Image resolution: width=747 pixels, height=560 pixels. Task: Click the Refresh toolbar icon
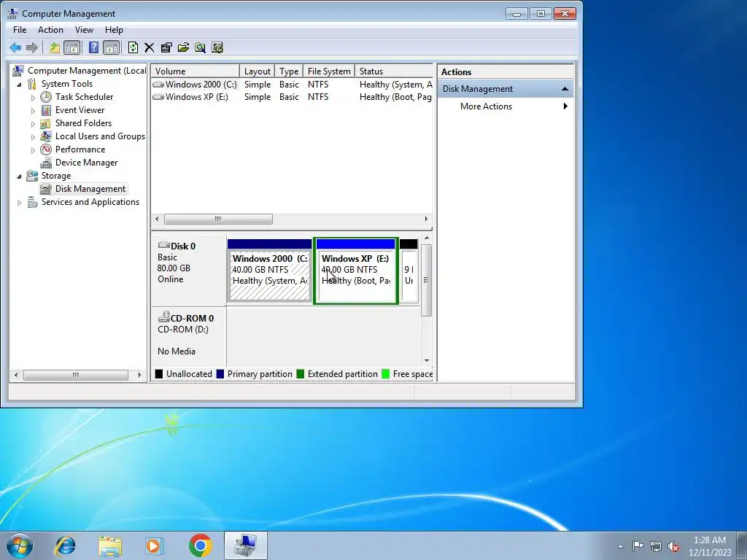click(x=133, y=47)
